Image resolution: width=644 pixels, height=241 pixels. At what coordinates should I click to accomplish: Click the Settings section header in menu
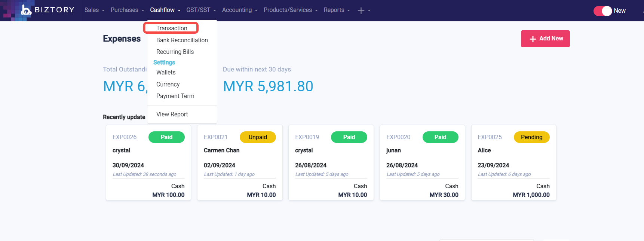pos(164,62)
